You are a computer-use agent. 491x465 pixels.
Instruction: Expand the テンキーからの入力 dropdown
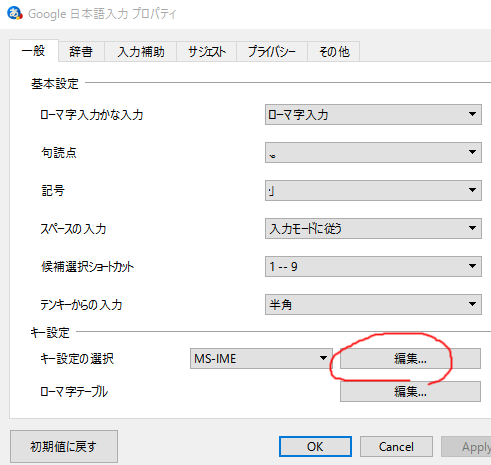coord(373,305)
